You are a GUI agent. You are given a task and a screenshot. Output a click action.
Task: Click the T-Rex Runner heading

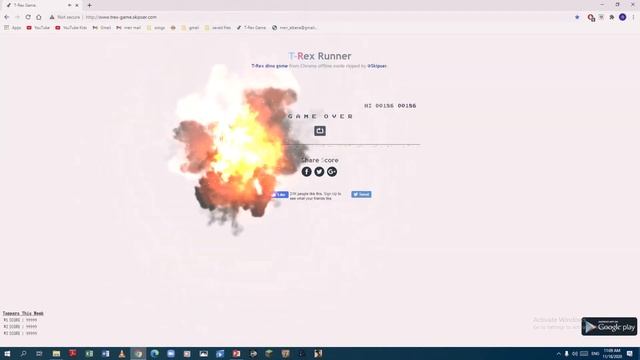pos(320,56)
